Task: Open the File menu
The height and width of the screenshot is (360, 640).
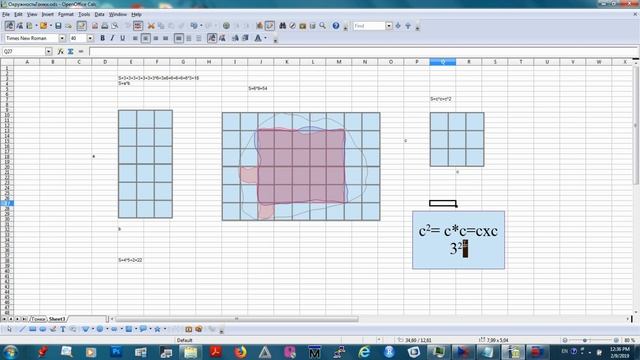Action: [6, 14]
